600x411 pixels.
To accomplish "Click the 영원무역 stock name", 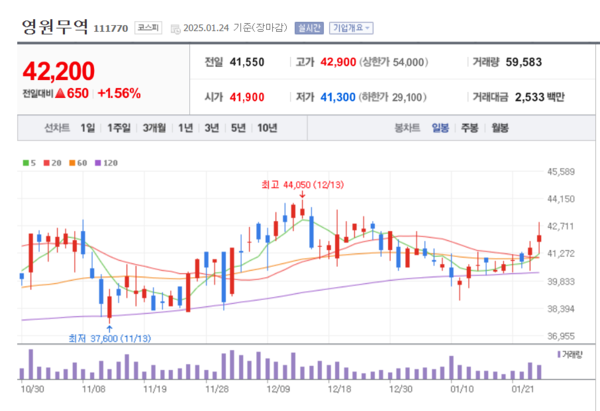I will click(54, 27).
